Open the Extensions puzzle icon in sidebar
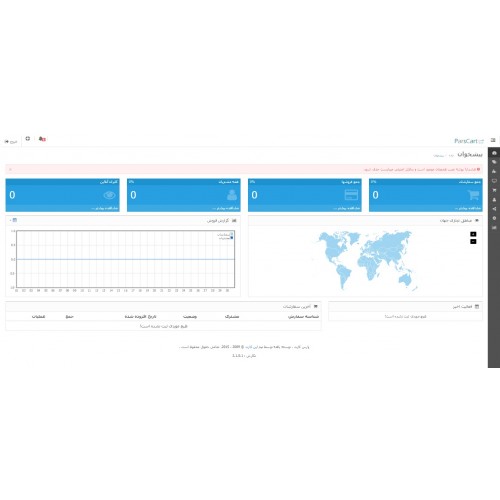The width and height of the screenshot is (500, 500). 494,171
